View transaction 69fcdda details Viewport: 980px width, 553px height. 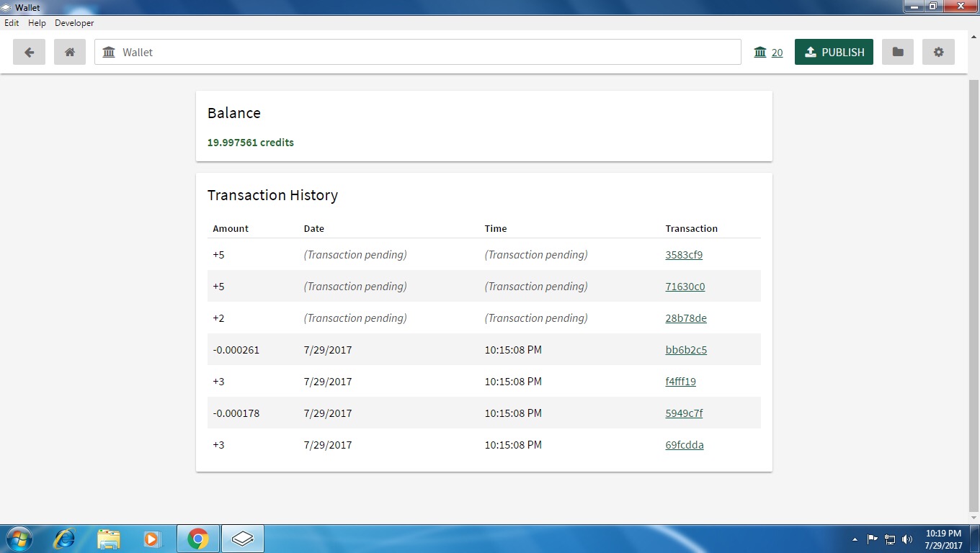685,445
